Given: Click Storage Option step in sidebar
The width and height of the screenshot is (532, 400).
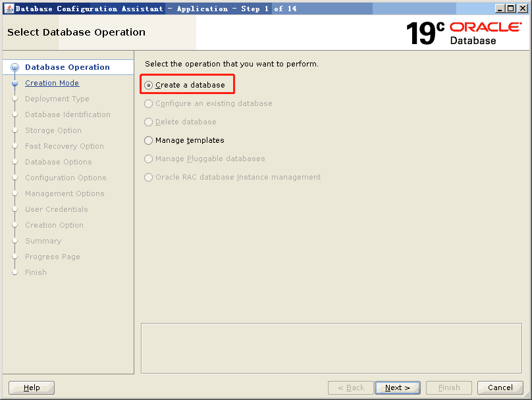Looking at the screenshot, I should [x=53, y=130].
